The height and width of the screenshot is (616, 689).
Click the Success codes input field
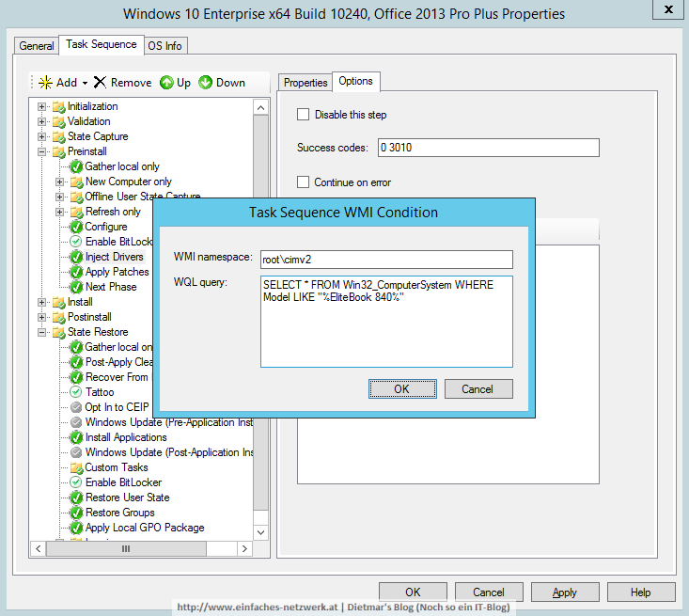coord(488,148)
